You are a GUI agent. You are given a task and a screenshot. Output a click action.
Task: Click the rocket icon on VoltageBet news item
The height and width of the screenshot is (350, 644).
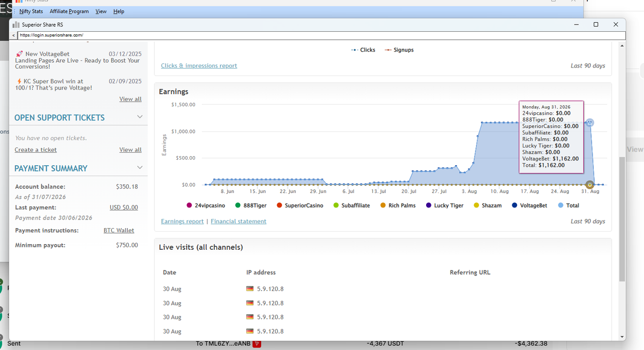[x=19, y=54]
